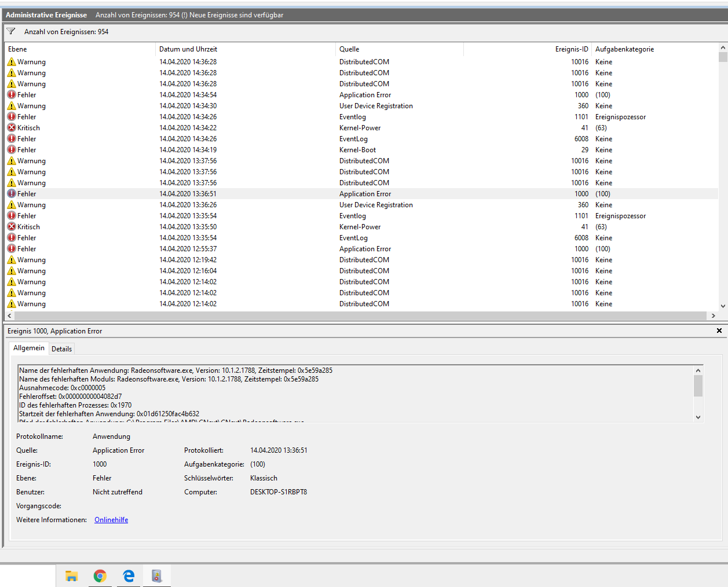The width and height of the screenshot is (728, 587).
Task: Click date cell 14.04.2020 12:55:37
Action: tap(188, 249)
